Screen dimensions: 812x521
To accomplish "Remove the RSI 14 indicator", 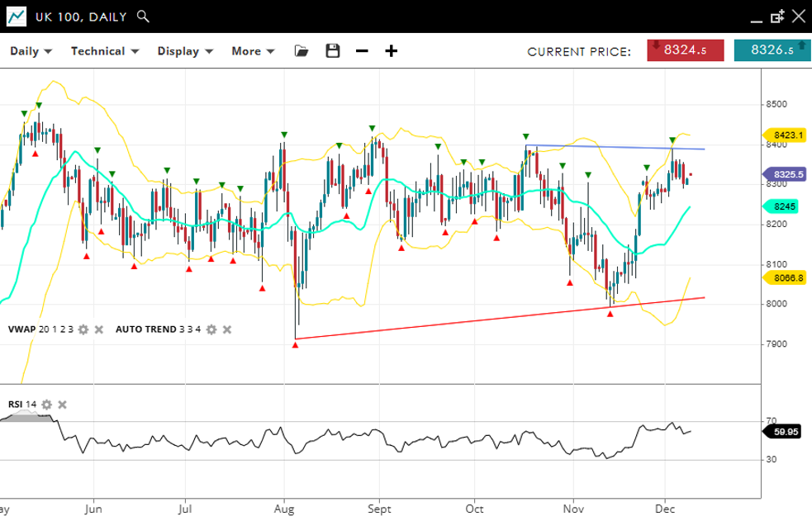I will click(x=62, y=405).
